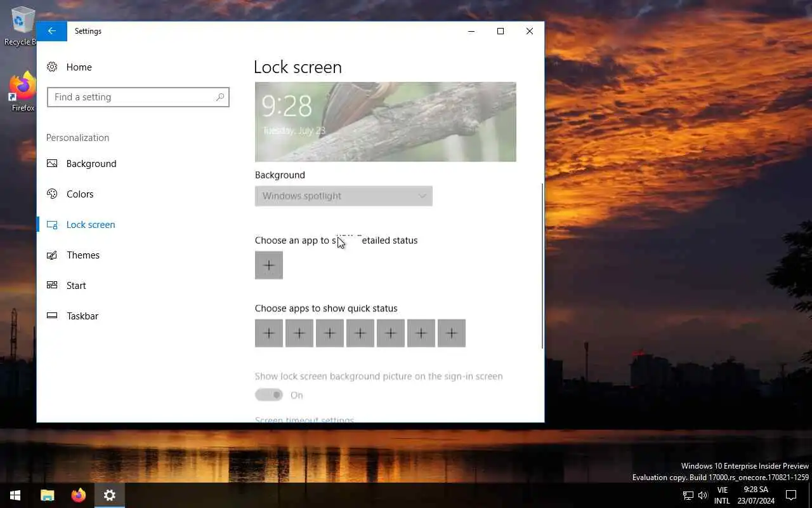Image resolution: width=812 pixels, height=508 pixels.
Task: Add fourth quick status app
Action: [x=360, y=333]
